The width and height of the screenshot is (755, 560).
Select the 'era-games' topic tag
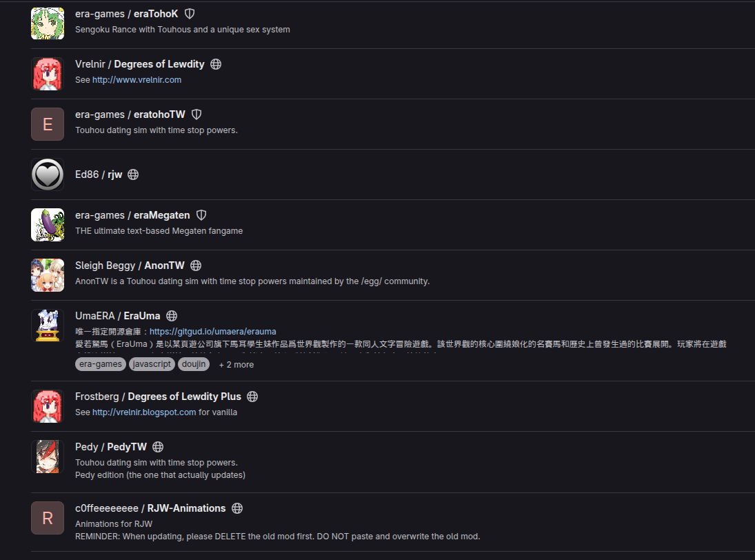click(x=101, y=364)
